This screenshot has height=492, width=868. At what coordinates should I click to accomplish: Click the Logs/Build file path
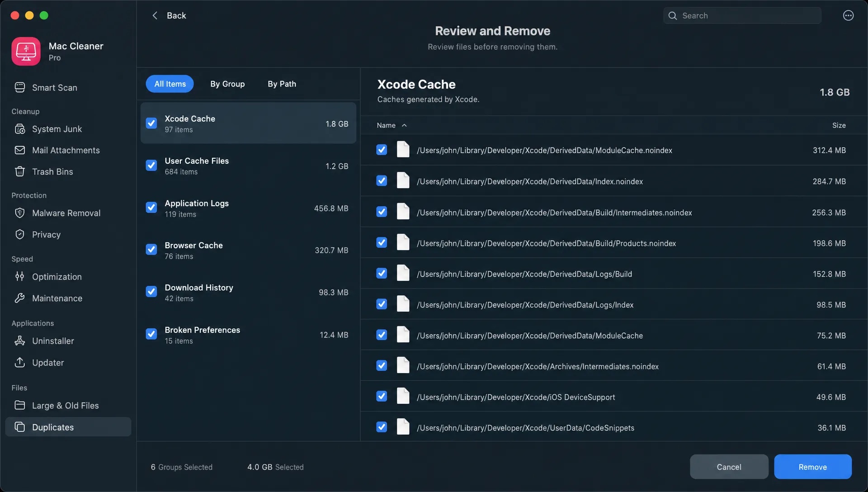[x=524, y=274]
